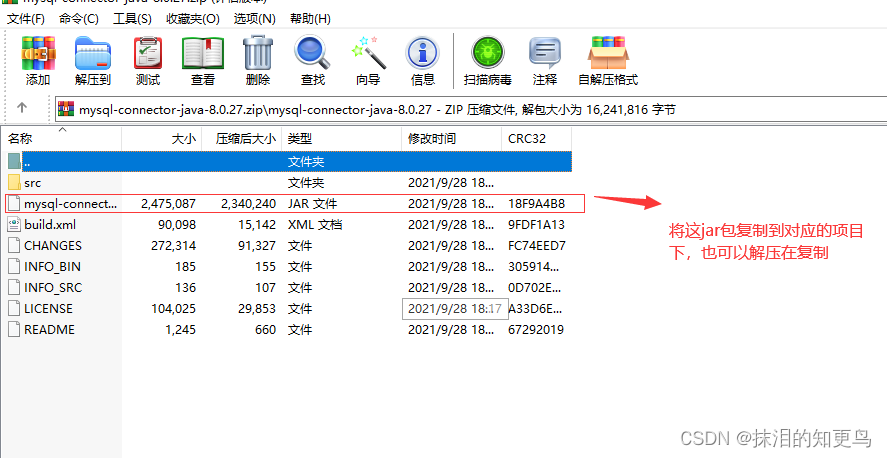Viewport: 887px width, 458px height.
Task: Click the up-one-level arrow button
Action: click(x=22, y=107)
